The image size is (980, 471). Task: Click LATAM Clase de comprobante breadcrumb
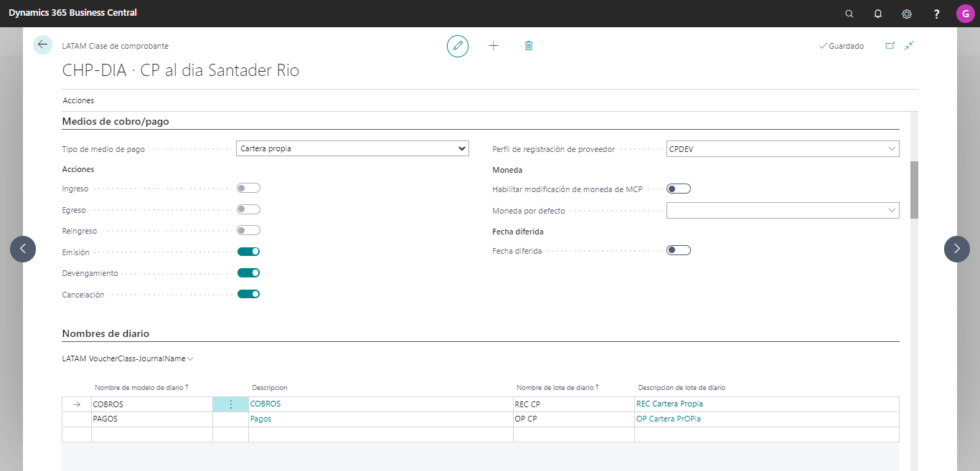116,46
